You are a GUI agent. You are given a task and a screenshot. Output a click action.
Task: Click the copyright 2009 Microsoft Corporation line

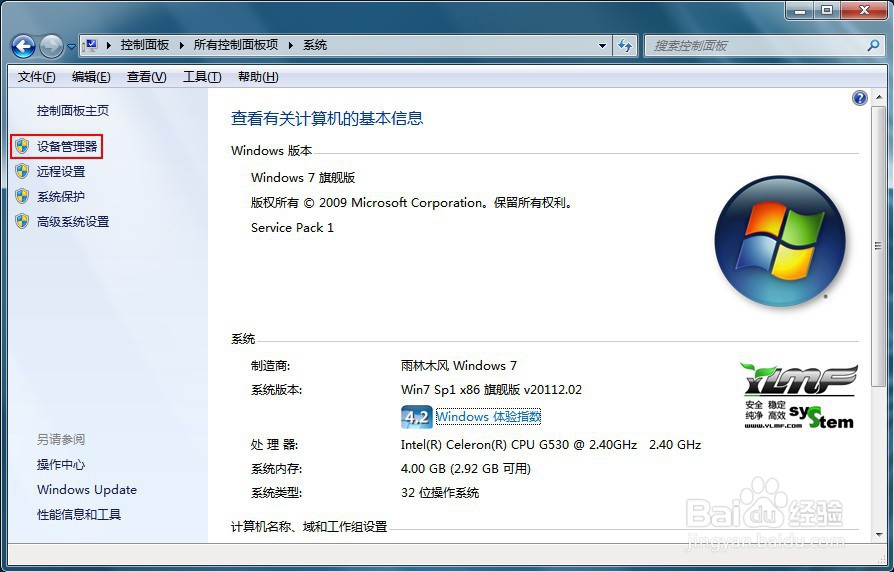[x=412, y=202]
